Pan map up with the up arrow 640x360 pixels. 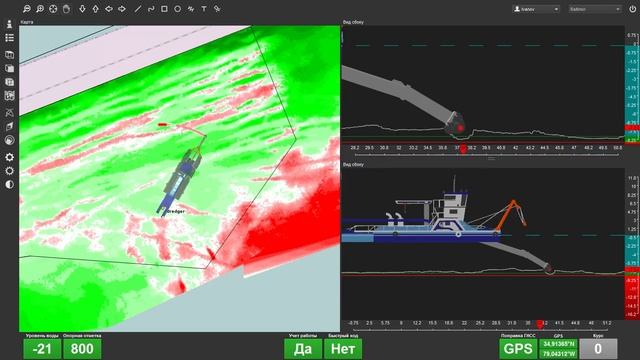[96, 9]
